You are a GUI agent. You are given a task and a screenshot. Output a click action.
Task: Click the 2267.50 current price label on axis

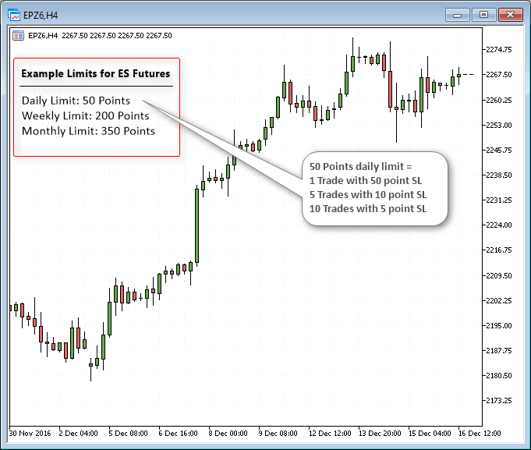(499, 74)
